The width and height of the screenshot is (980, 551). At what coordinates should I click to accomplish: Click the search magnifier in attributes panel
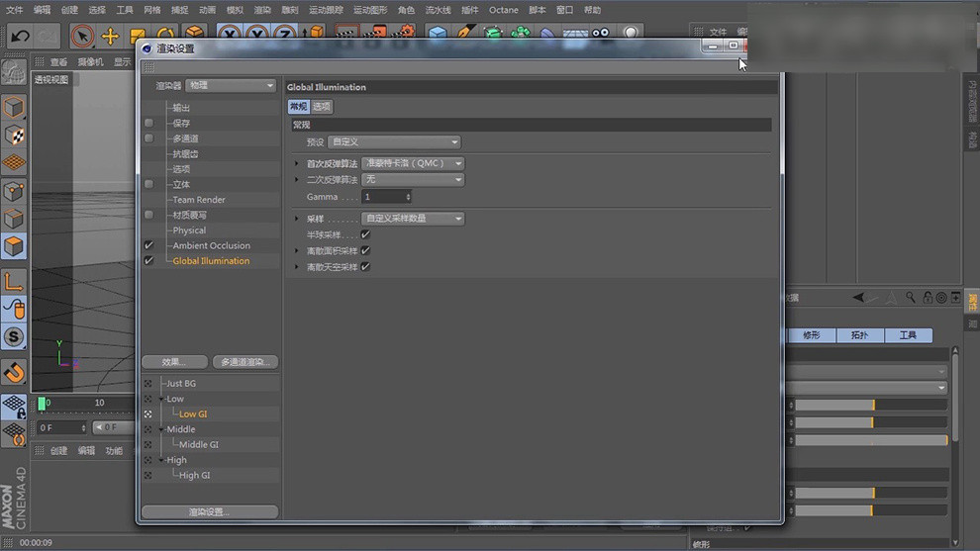[911, 297]
